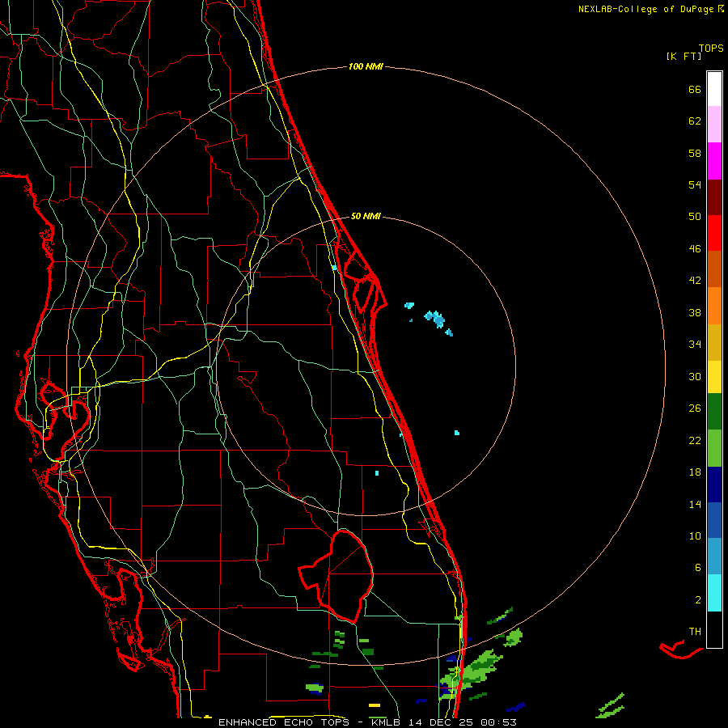The height and width of the screenshot is (728, 728).
Task: Click the gold 34 kft legend swatch
Action: pyautogui.click(x=714, y=342)
